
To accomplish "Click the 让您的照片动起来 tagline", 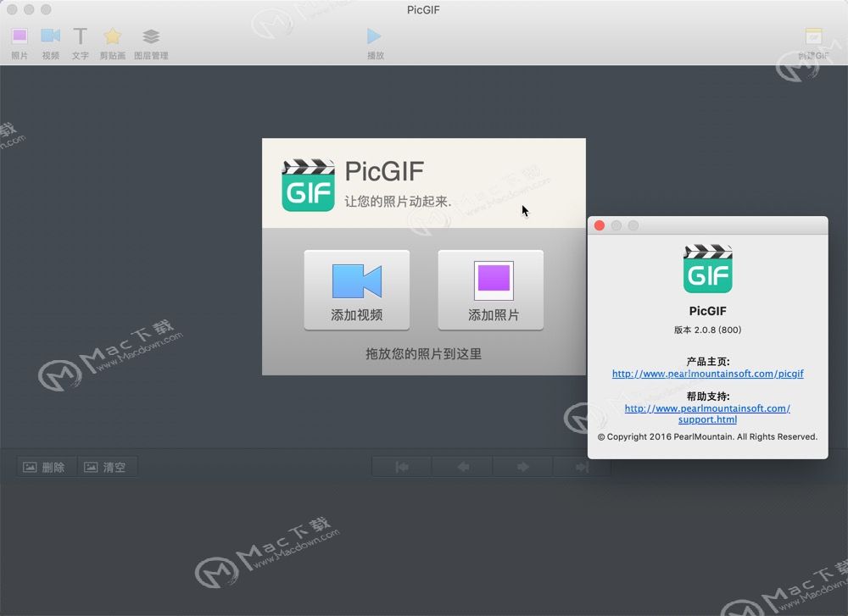I will click(398, 202).
